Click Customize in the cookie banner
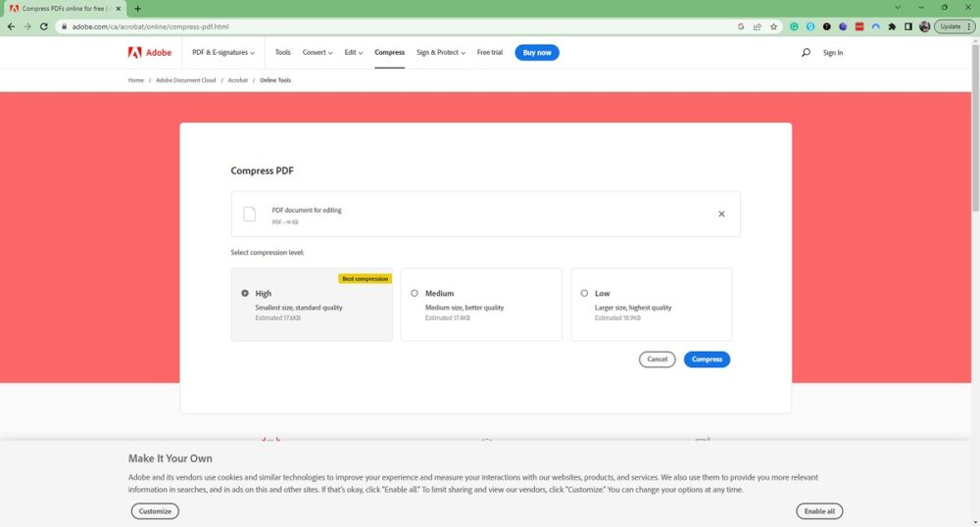 (155, 511)
